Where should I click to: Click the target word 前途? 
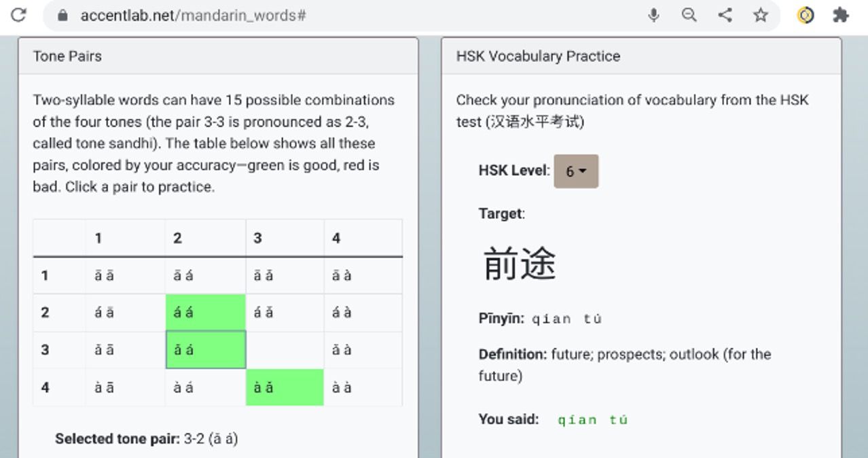coord(520,264)
